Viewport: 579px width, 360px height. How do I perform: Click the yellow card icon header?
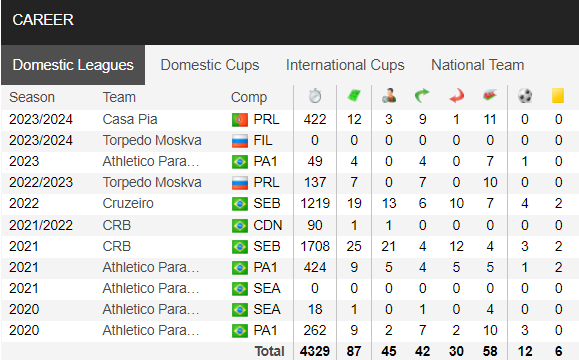[x=558, y=96]
